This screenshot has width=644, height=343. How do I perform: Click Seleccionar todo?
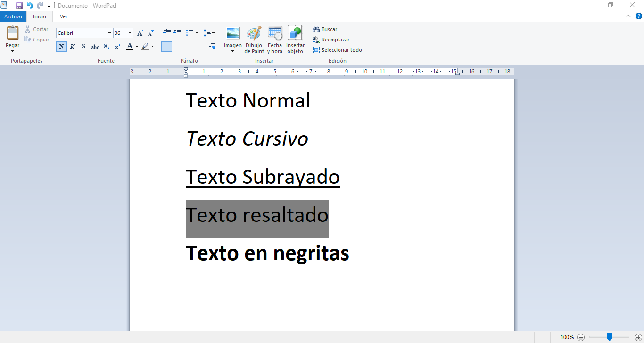pyautogui.click(x=338, y=50)
